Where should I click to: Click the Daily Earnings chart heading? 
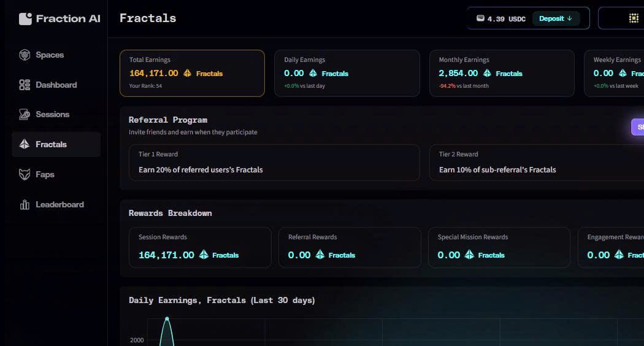click(x=222, y=301)
